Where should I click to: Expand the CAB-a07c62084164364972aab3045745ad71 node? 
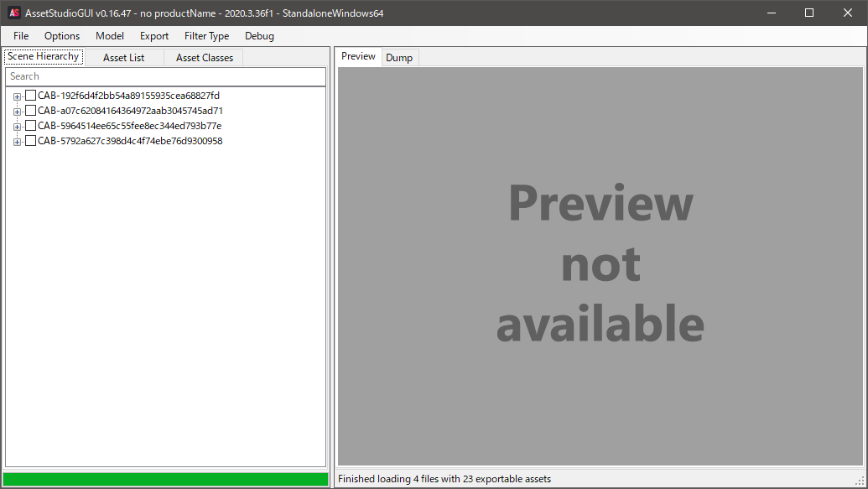click(x=17, y=112)
